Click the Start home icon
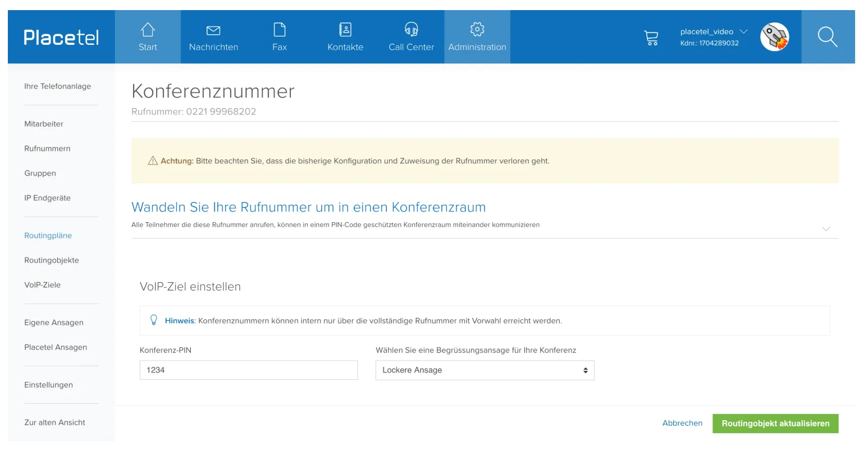Image resolution: width=868 pixels, height=460 pixels. click(148, 29)
